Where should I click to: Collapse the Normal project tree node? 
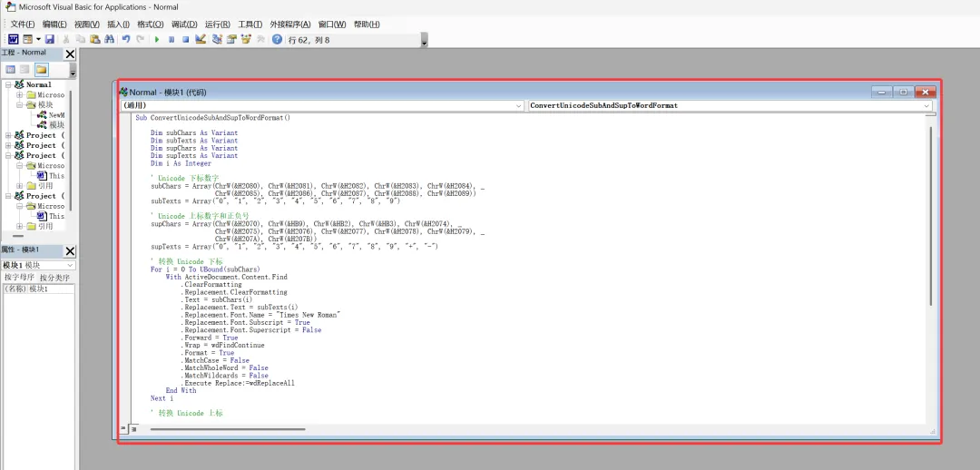(x=8, y=84)
